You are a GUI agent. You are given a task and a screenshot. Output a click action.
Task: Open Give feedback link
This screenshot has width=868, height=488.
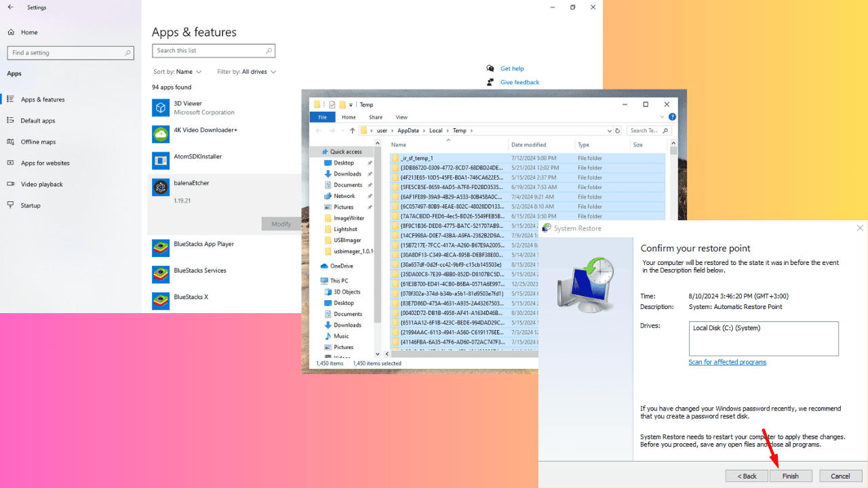point(519,82)
